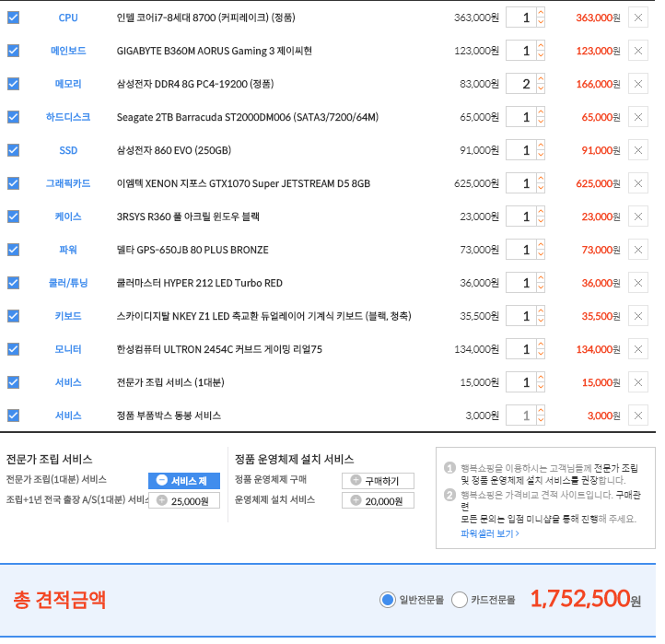Remove the SSD row with X
Viewport: 665px width, 644px height.
pos(638,150)
